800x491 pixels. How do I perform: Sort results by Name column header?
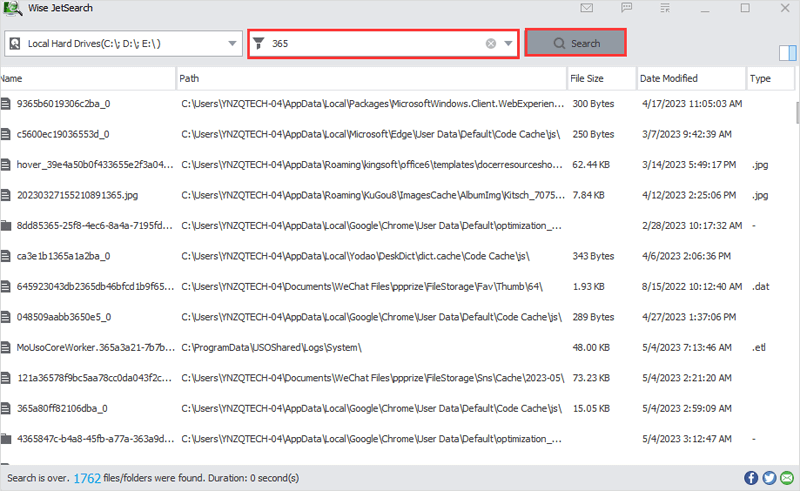point(88,79)
